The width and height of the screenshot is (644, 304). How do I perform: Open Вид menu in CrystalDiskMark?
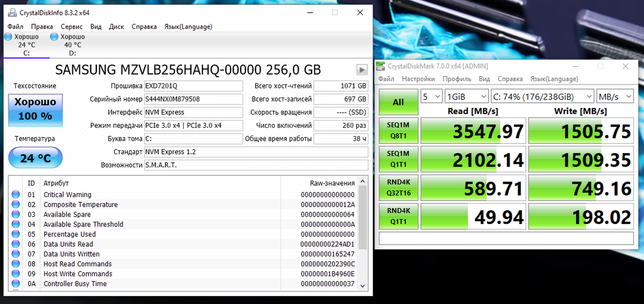coord(484,79)
